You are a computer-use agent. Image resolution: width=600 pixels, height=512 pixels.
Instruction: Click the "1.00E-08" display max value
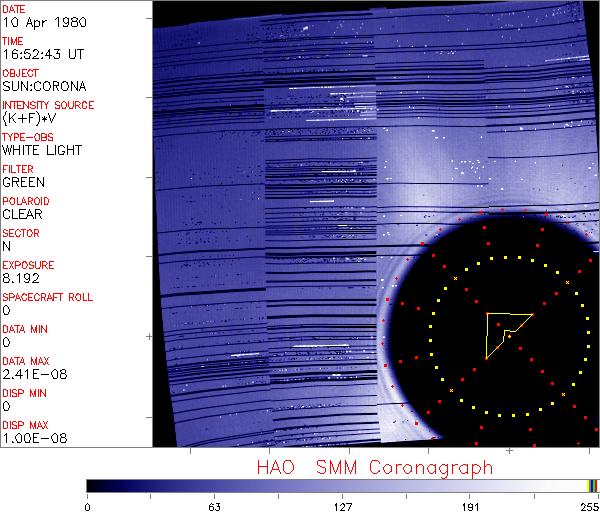(x=29, y=438)
